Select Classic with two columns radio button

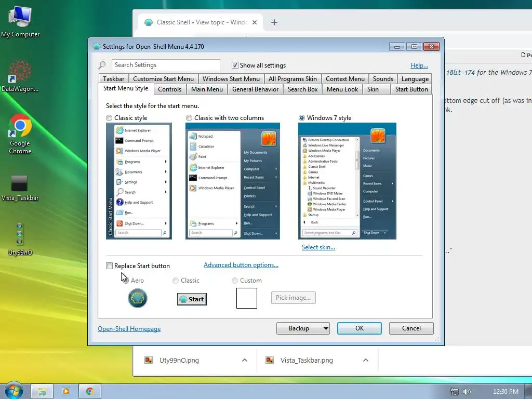[x=189, y=118]
